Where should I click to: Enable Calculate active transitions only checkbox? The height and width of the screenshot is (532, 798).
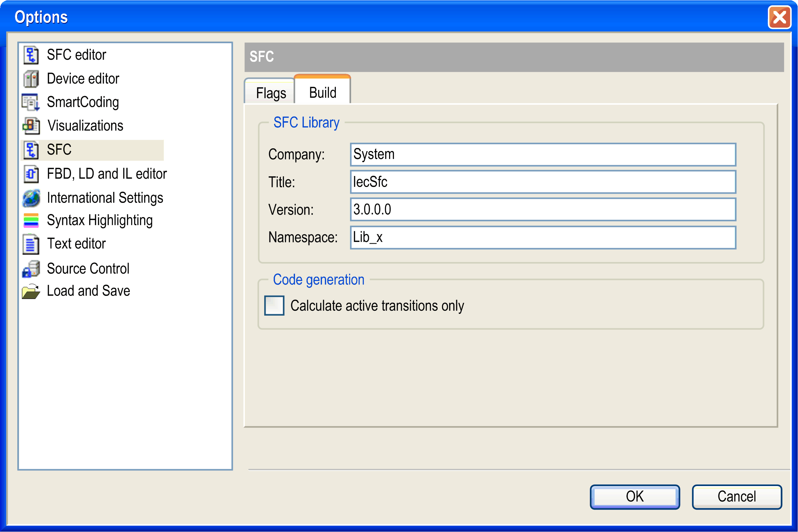click(274, 306)
